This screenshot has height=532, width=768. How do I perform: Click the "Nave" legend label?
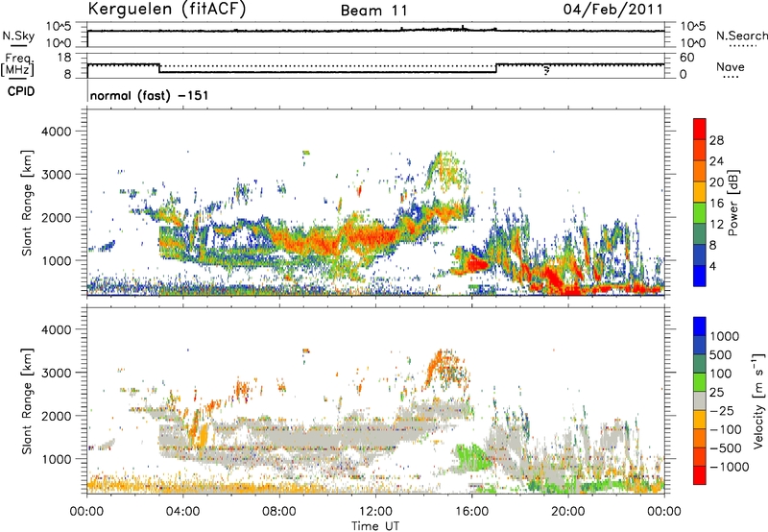point(731,66)
